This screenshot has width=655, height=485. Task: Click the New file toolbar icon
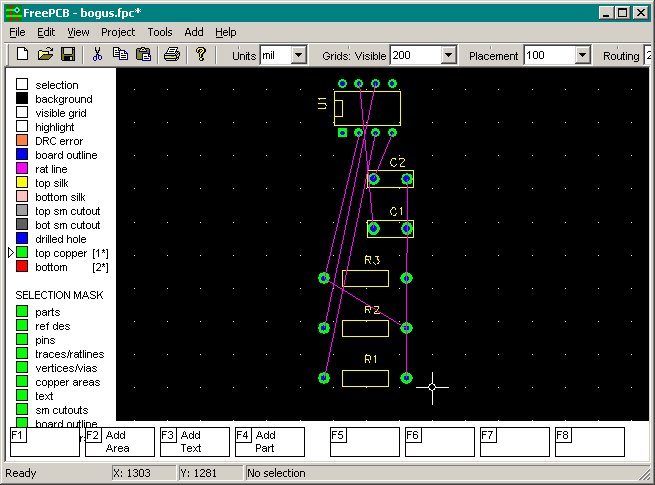coord(23,54)
